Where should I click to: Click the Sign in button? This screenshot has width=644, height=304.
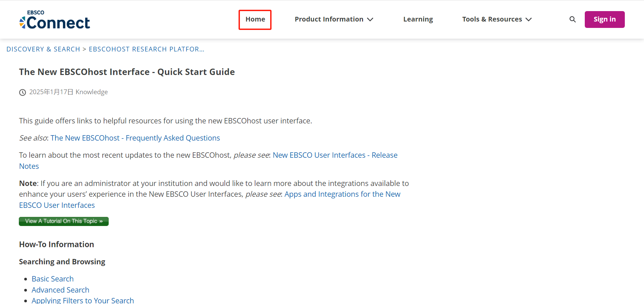[605, 20]
